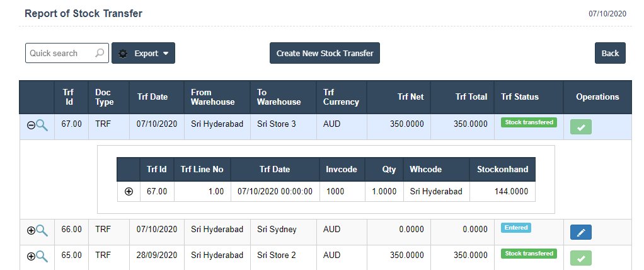Expand row details for transfer 65.00
The image size is (644, 270).
click(31, 256)
